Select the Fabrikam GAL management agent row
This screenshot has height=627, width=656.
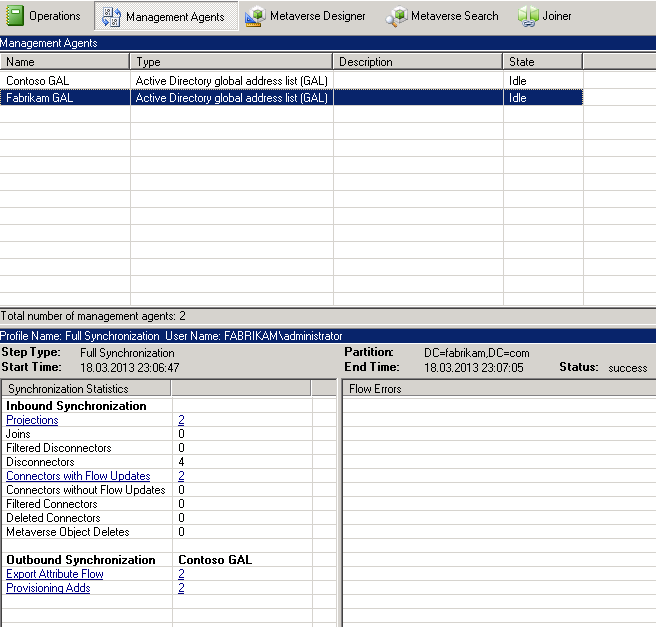pos(291,97)
